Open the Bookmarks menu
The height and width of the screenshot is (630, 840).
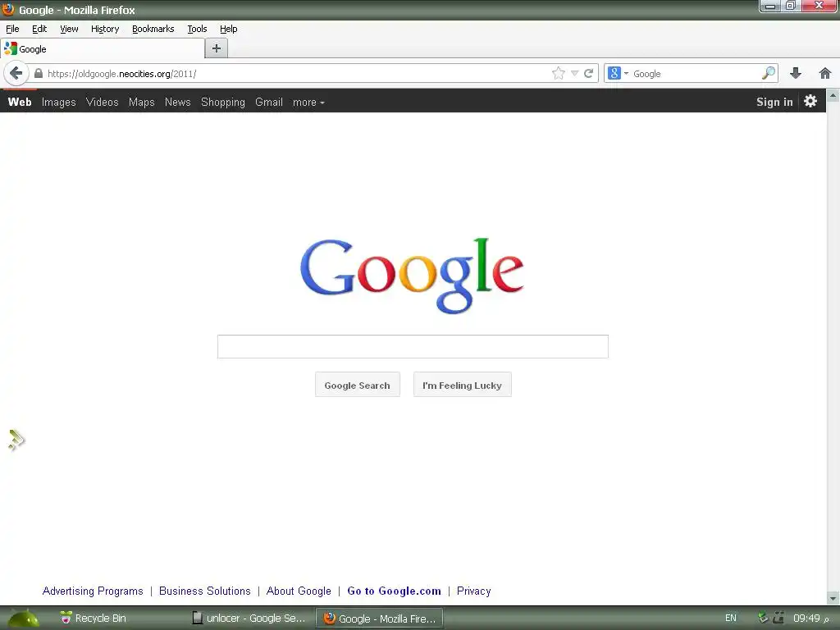[153, 29]
